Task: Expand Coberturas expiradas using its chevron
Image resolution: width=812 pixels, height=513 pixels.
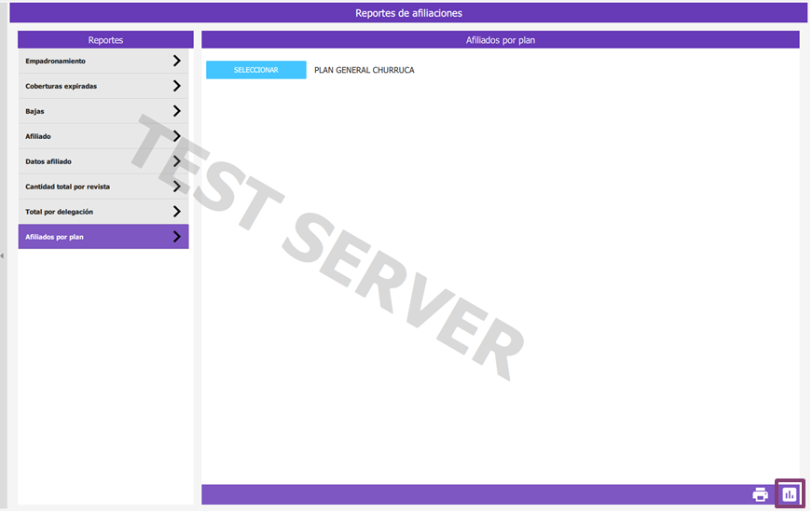Action: click(x=177, y=86)
